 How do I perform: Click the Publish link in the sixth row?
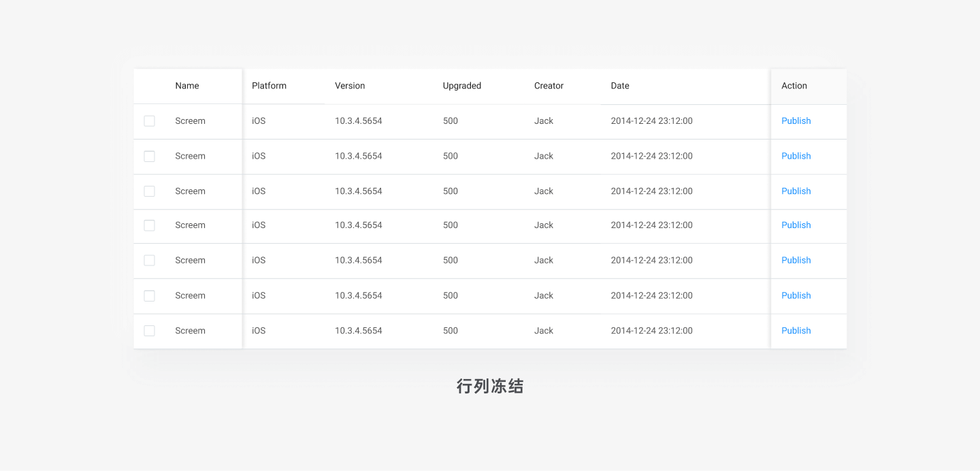click(x=796, y=295)
